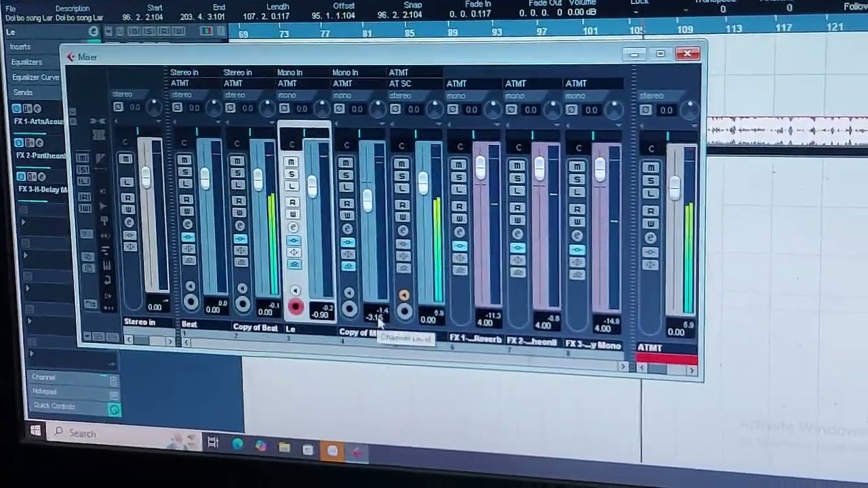Viewport: 868px width, 488px height.
Task: Toggle Read automation on Copy of M channel
Action: 347,203
